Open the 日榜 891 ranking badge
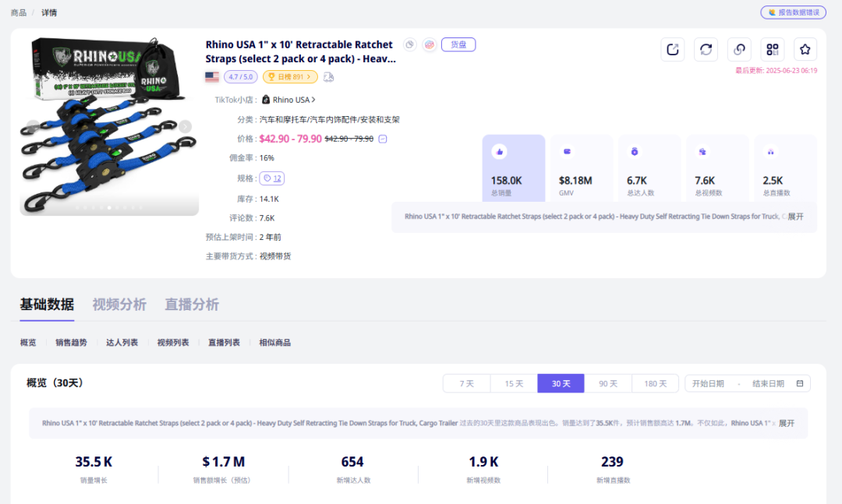Screen dimensions: 842x504 point(290,76)
